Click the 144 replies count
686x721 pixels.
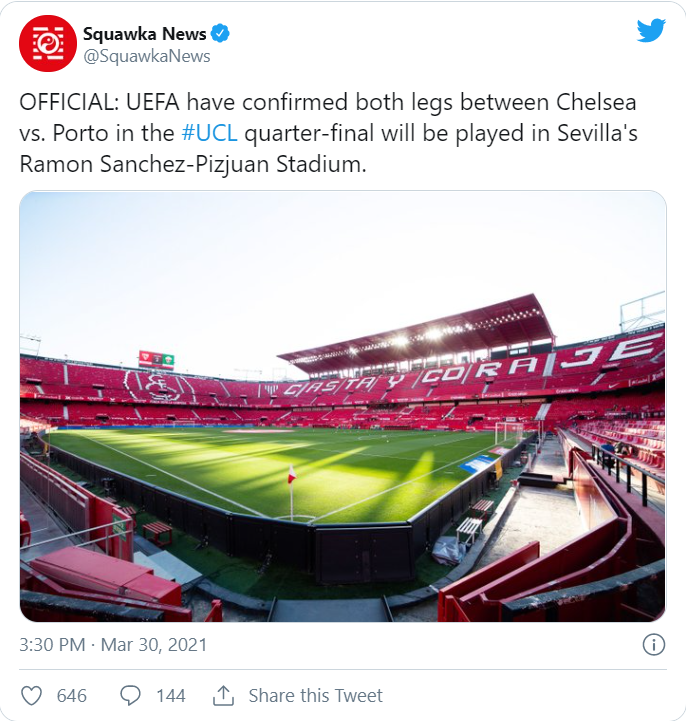[x=171, y=696]
